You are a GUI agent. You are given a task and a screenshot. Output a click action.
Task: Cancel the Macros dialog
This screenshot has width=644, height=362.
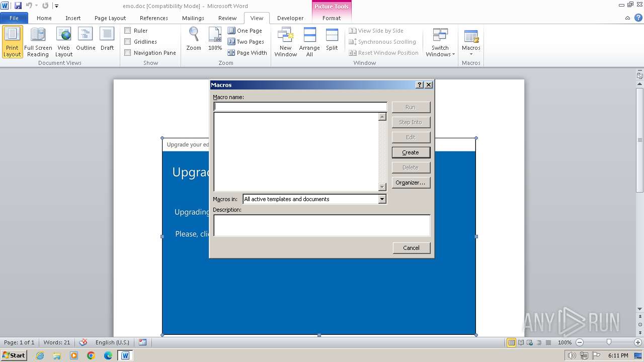(411, 248)
